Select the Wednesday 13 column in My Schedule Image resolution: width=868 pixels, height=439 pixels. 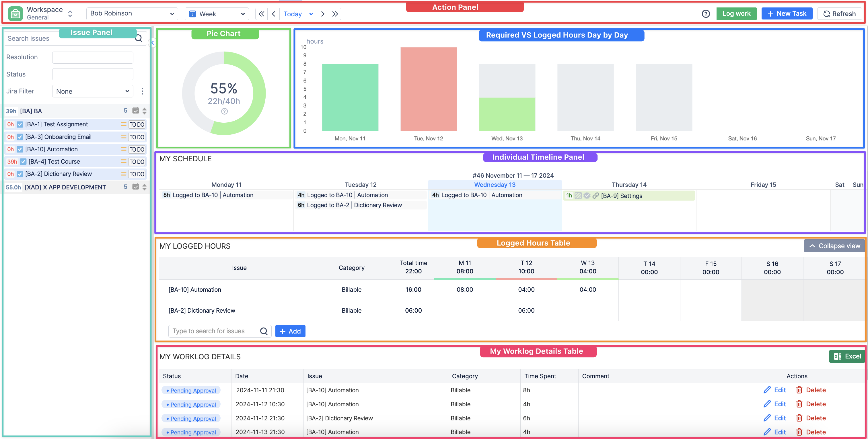(495, 185)
